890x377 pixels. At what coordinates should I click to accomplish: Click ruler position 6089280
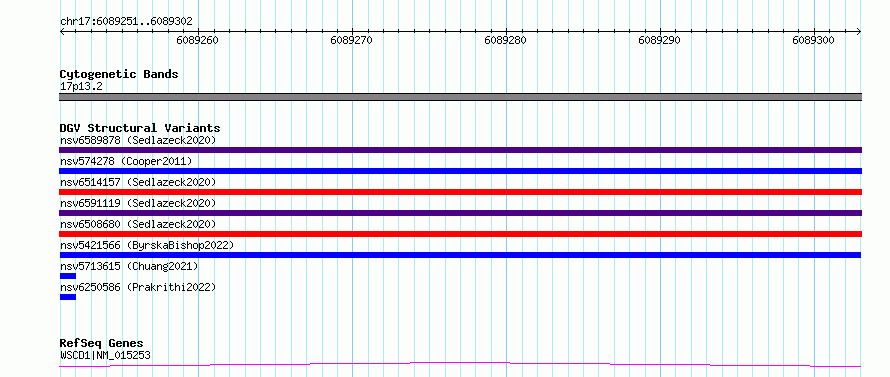pos(506,40)
